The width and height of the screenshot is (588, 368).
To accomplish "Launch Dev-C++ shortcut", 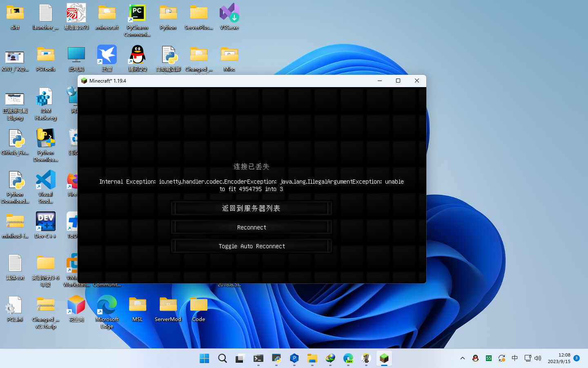I will (x=46, y=225).
